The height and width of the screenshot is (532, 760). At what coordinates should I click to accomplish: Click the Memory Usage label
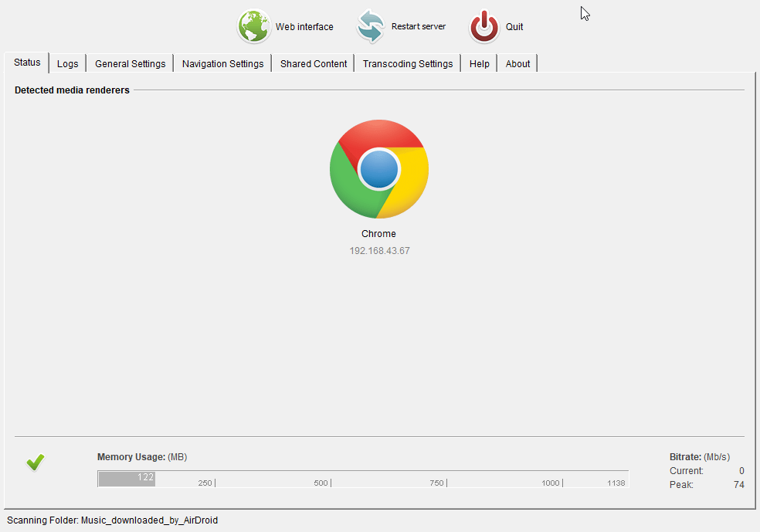(x=142, y=457)
